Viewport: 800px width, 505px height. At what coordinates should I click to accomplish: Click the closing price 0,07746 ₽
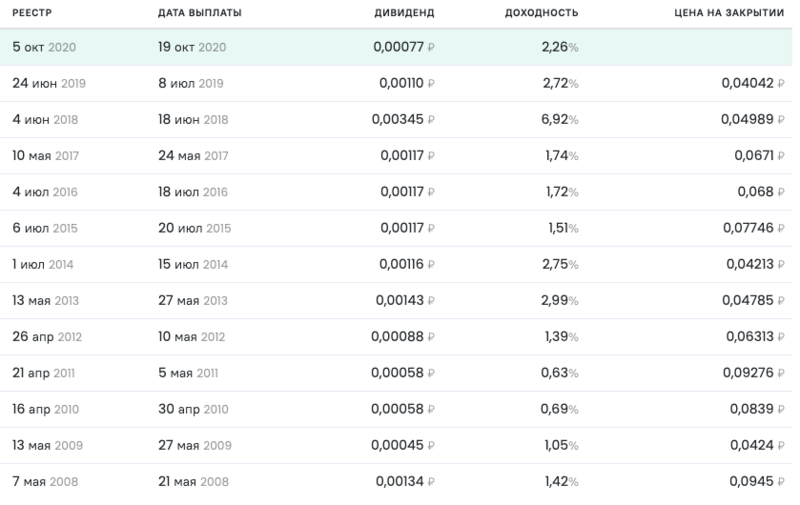pos(754,228)
